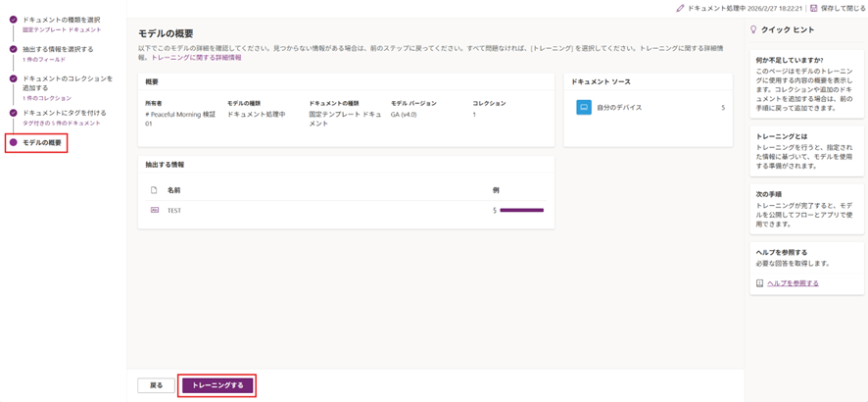This screenshot has height=402, width=868.
Task: Click the document icon in the 名前 header row
Action: [x=154, y=190]
